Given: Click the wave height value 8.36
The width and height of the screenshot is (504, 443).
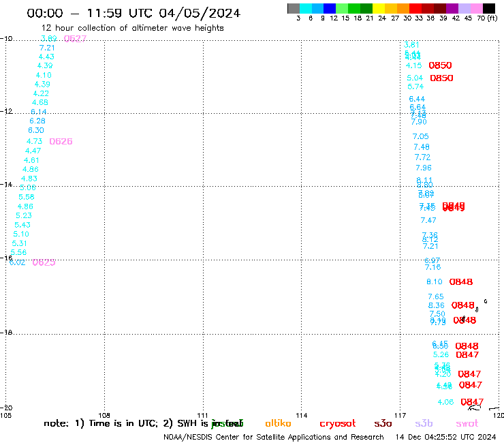Looking at the screenshot, I should point(437,305).
